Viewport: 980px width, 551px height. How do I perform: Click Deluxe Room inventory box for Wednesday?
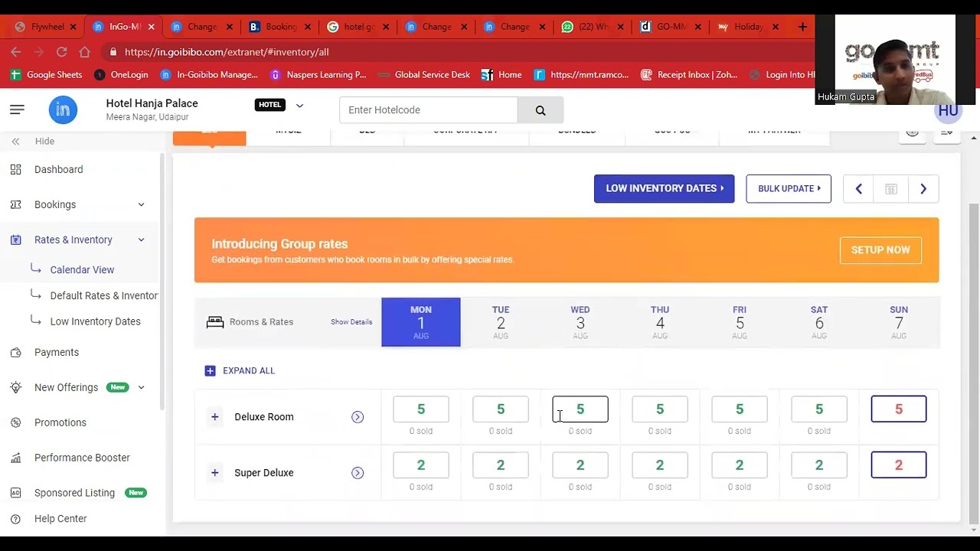580,409
